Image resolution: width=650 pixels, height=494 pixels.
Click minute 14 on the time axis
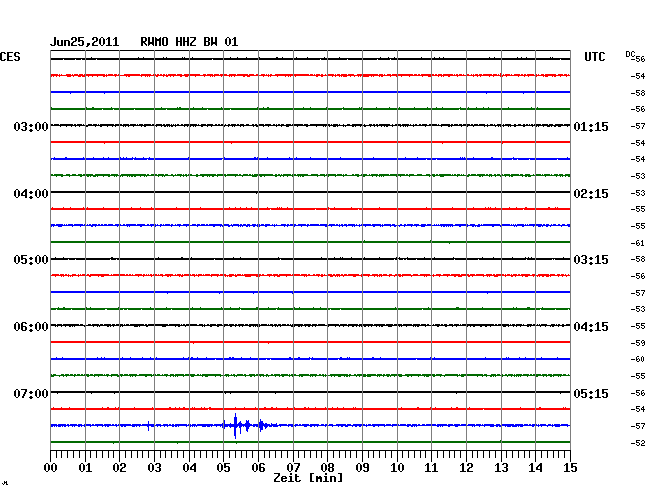coord(535,468)
